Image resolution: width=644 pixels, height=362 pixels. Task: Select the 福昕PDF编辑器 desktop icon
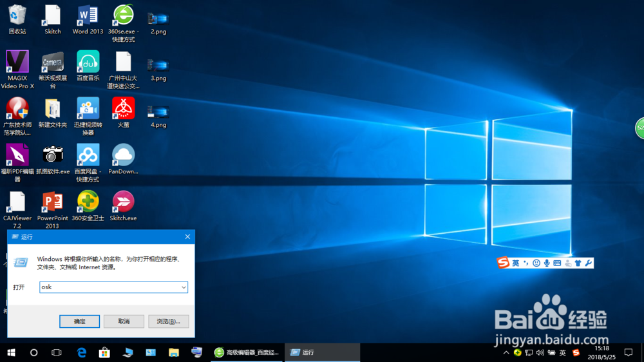pos(17,155)
